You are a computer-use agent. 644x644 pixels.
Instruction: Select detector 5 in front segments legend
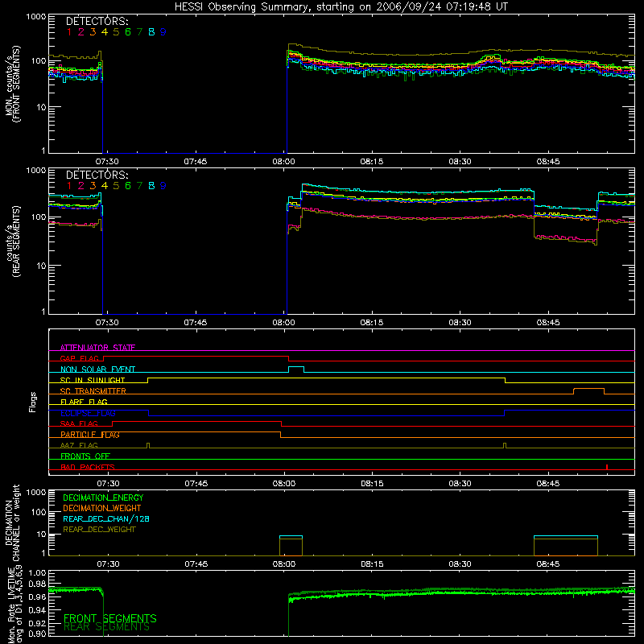pyautogui.click(x=116, y=32)
